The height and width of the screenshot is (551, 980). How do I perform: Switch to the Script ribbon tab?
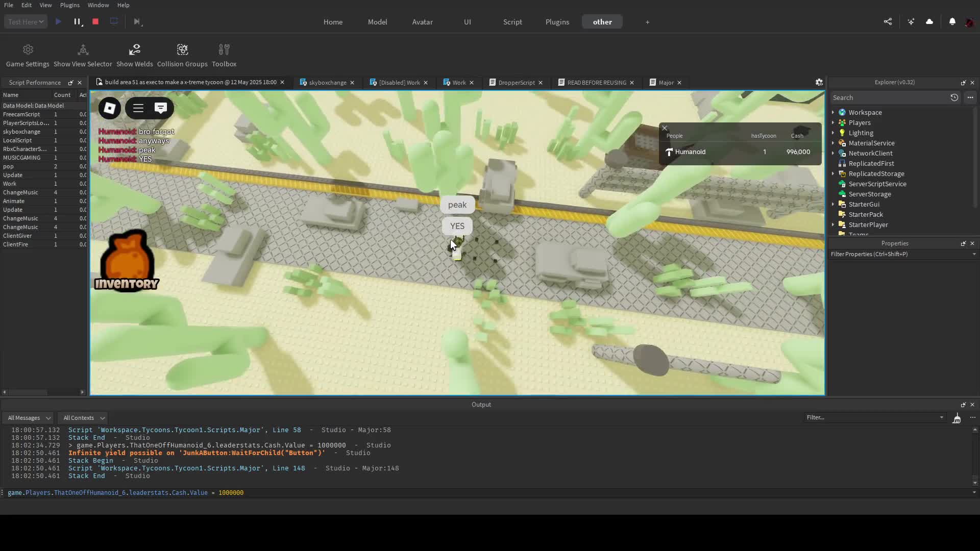point(512,22)
